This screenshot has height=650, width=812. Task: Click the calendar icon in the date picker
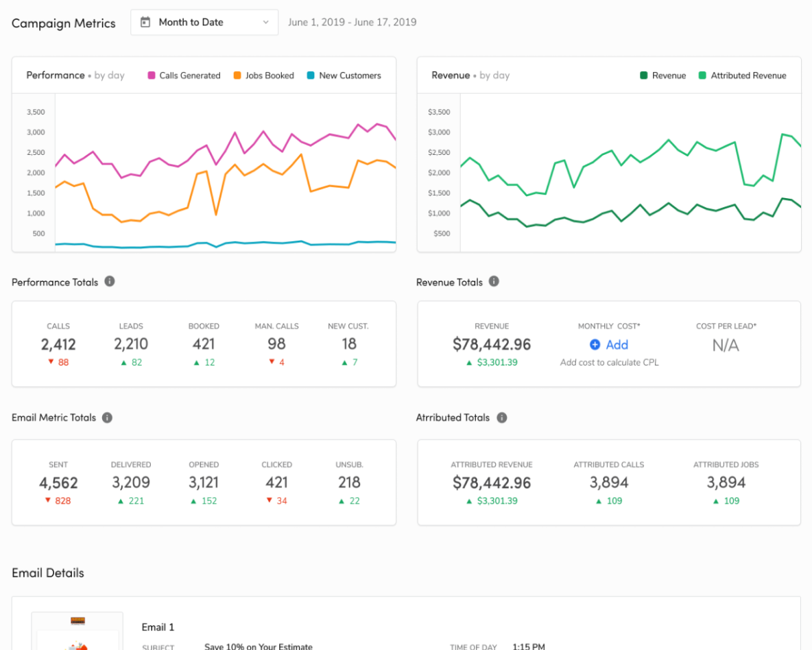145,22
